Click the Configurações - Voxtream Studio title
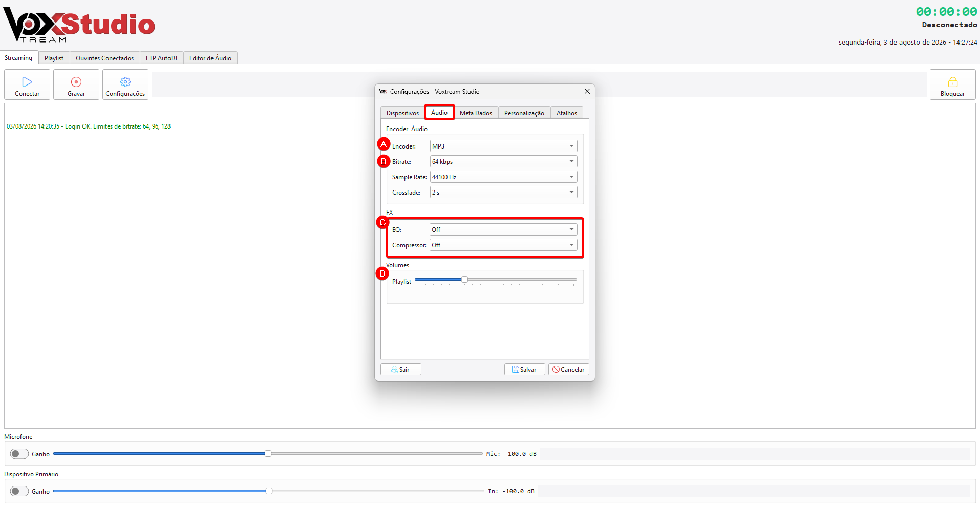 tap(435, 92)
